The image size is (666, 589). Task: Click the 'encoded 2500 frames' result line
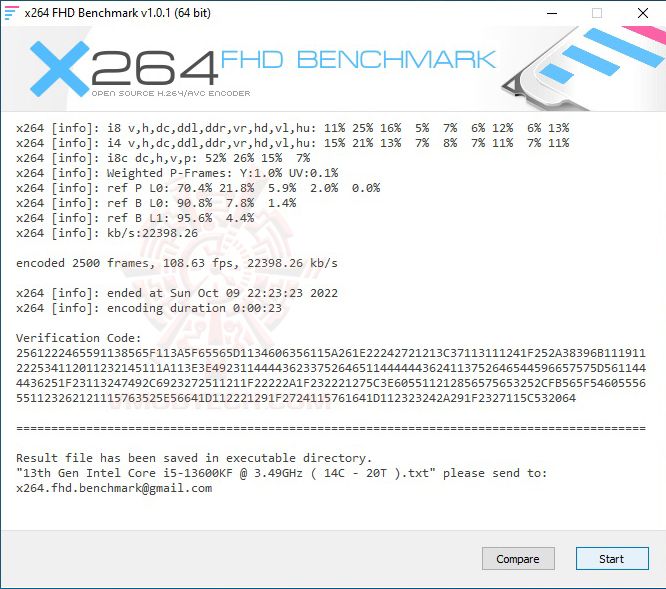tap(177, 263)
